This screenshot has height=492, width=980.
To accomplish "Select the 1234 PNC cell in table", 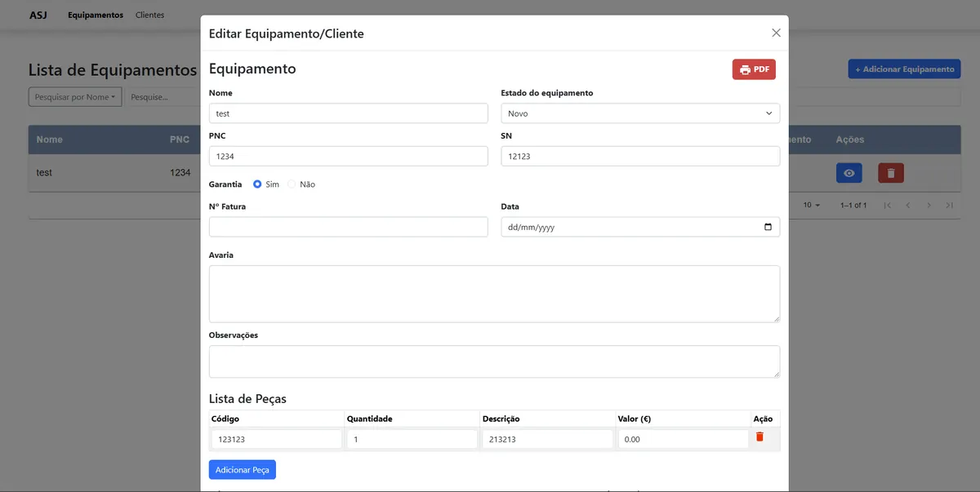I will tap(180, 173).
